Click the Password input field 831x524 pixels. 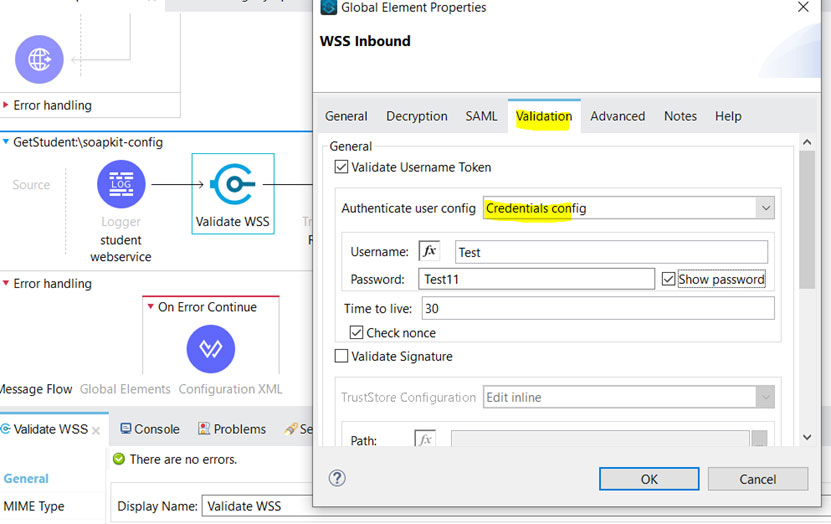536,279
